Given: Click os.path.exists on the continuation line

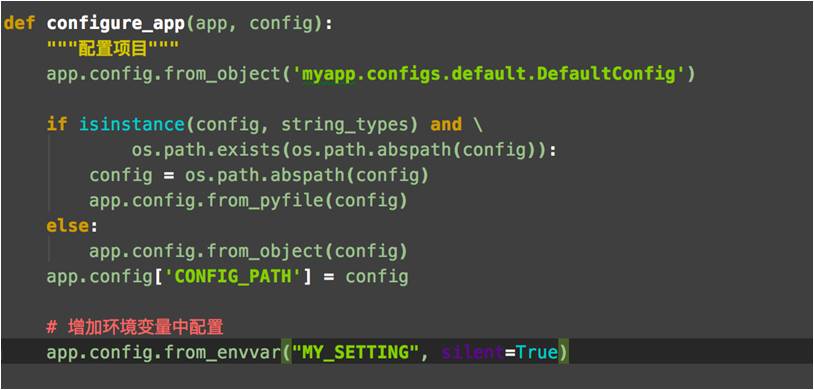Looking at the screenshot, I should click(x=206, y=150).
